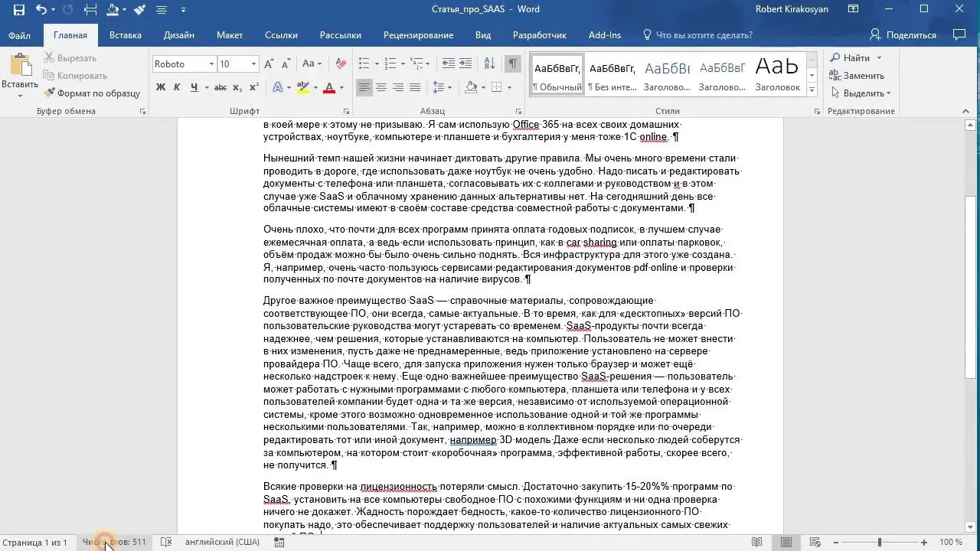Open Find (Найти) search
The image size is (980, 551).
pyautogui.click(x=851, y=58)
